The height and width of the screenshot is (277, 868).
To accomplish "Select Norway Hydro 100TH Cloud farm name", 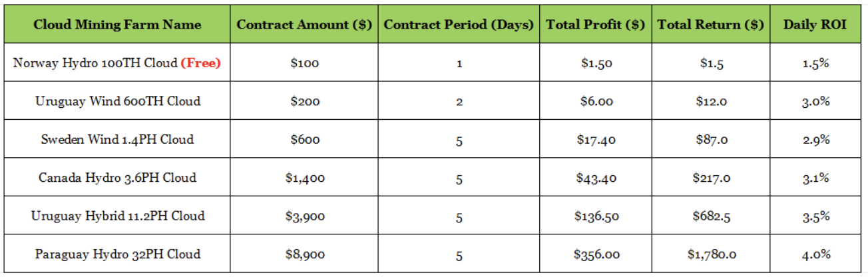I will click(96, 63).
